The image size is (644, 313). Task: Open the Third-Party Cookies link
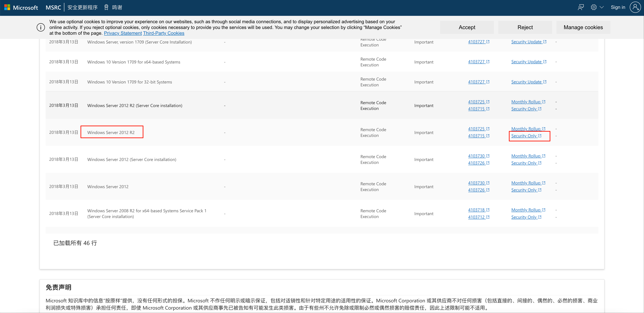(164, 33)
